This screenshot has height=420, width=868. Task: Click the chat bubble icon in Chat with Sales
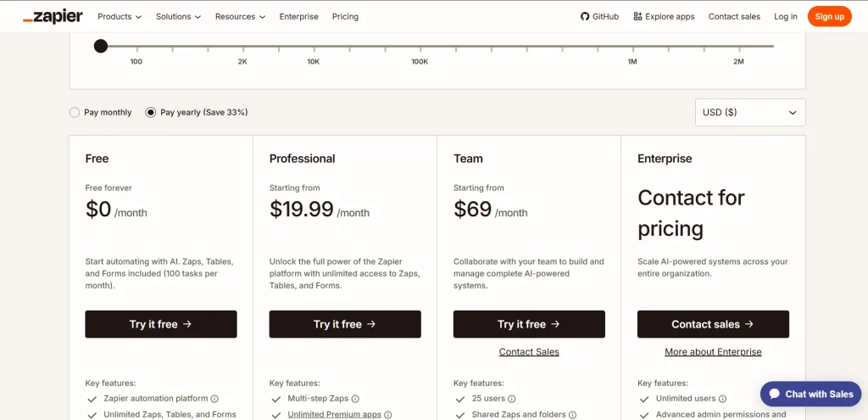tap(775, 394)
